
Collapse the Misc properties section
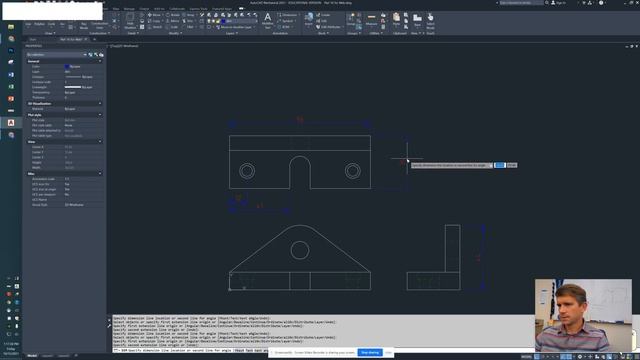(x=100, y=174)
